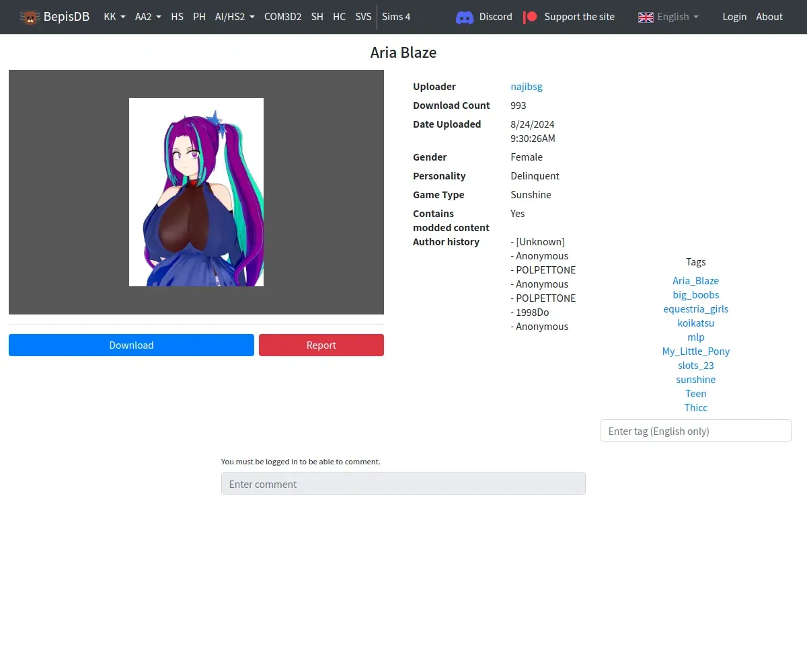Screen dimensions: 807x672
Task: Select the sunshine tag
Action: click(695, 380)
